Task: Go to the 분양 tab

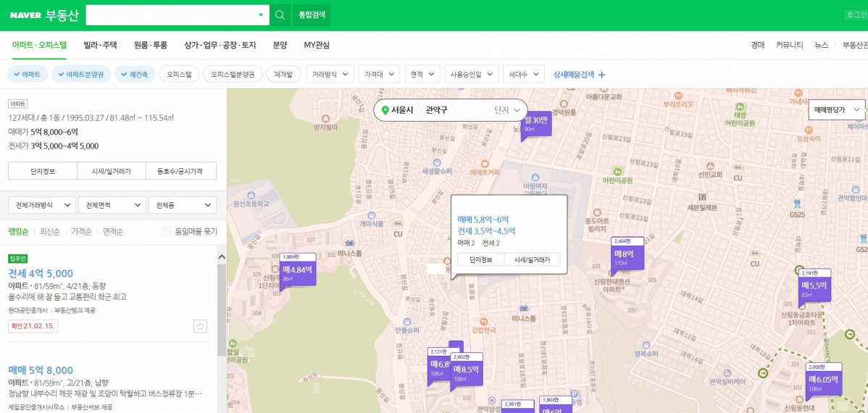Action: coord(280,46)
